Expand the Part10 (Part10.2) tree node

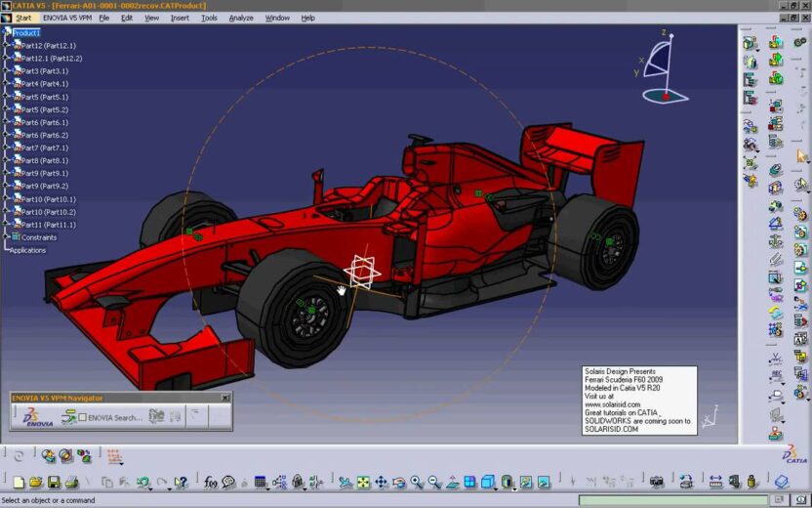click(x=7, y=211)
